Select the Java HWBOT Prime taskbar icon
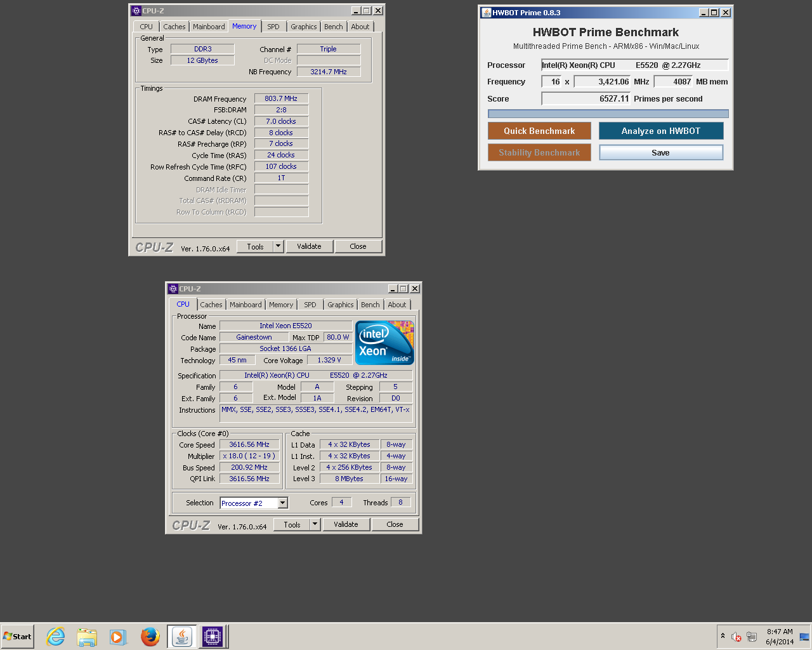This screenshot has height=650, width=812. [x=182, y=637]
